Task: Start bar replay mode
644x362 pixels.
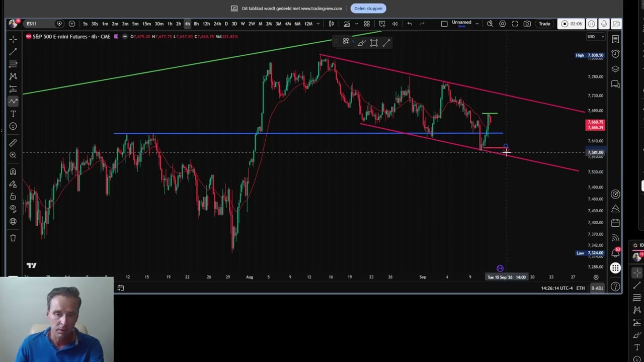Action: pos(395,24)
